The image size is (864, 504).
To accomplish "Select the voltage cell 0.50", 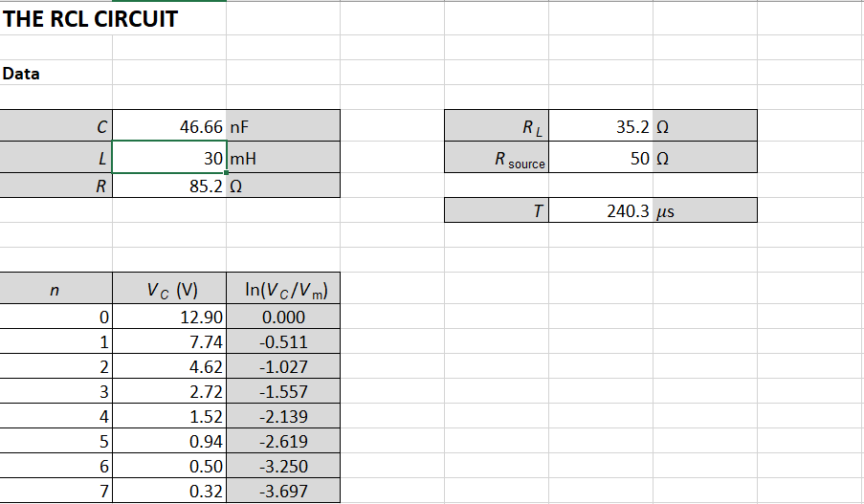I will click(x=169, y=466).
